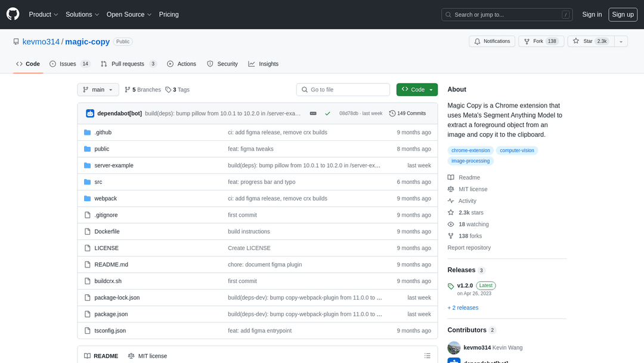Click the v1.2.0 release tag icon

[451, 286]
